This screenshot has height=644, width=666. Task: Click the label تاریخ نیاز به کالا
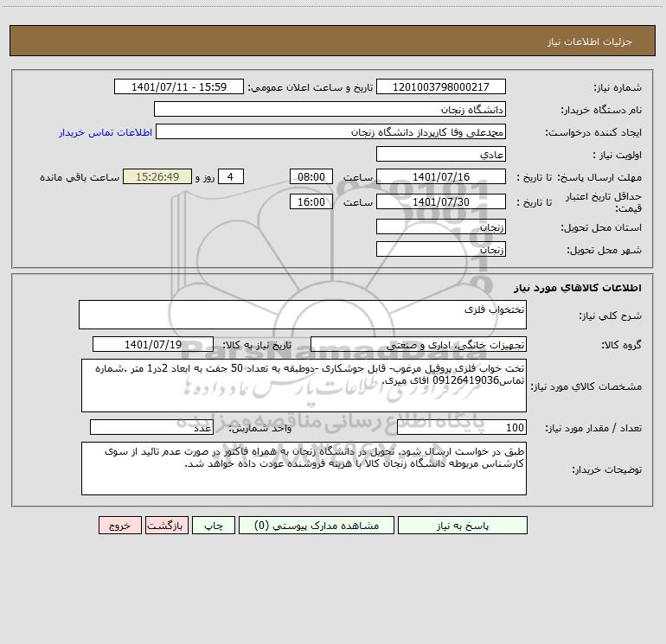(x=257, y=345)
